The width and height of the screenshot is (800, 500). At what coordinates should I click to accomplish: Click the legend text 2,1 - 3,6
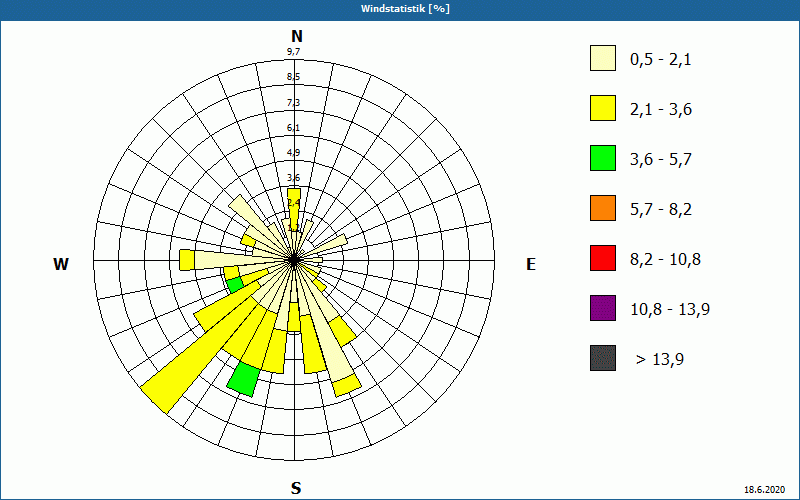click(661, 110)
